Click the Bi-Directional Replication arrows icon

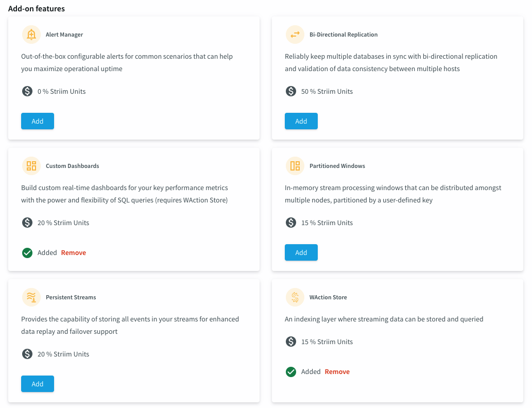[x=295, y=35]
